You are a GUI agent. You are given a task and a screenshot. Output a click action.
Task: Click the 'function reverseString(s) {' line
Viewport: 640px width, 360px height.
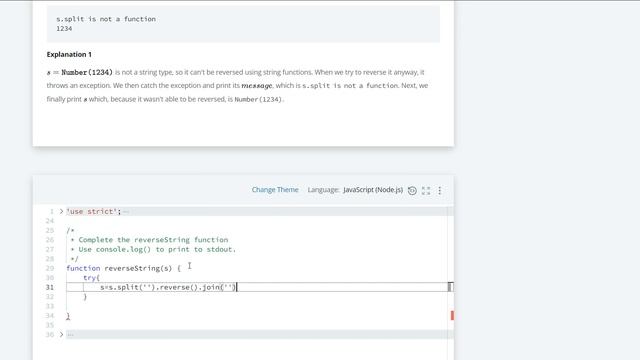point(123,268)
